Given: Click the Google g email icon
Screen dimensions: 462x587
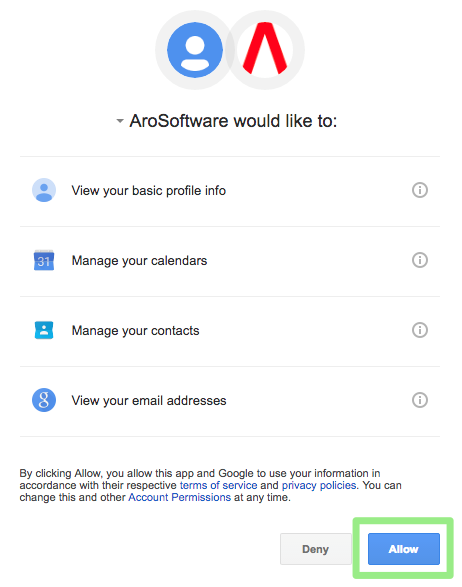Looking at the screenshot, I should 44,400.
